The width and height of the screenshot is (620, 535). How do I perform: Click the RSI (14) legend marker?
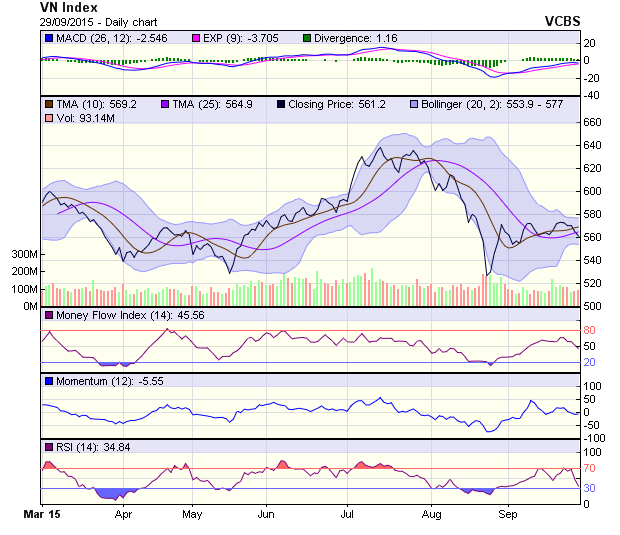pyautogui.click(x=48, y=446)
